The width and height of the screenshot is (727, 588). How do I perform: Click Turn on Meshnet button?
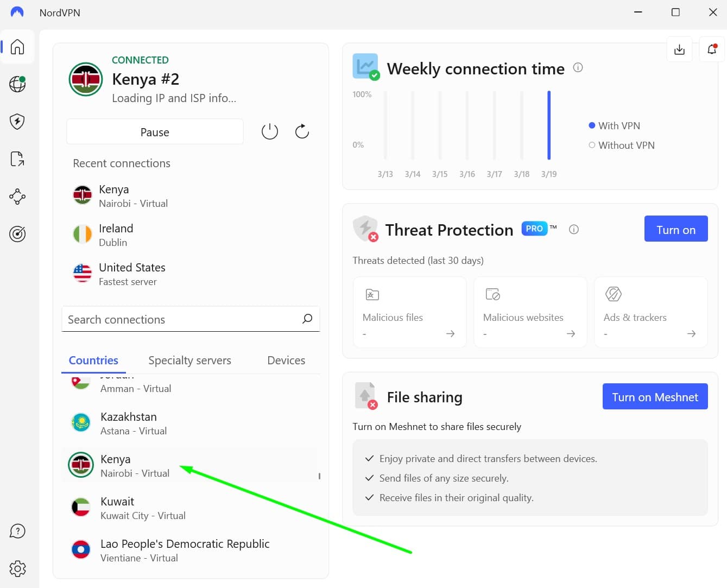pos(655,397)
